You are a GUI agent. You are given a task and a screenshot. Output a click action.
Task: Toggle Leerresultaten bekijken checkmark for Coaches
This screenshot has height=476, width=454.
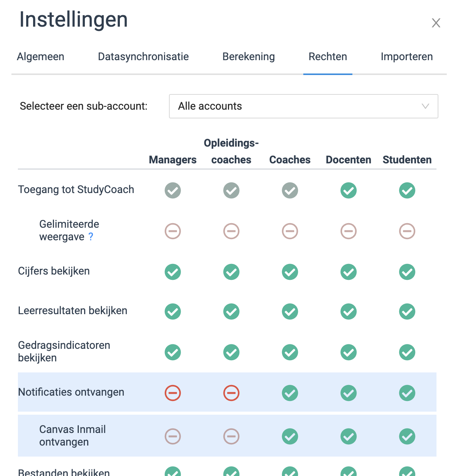click(290, 311)
